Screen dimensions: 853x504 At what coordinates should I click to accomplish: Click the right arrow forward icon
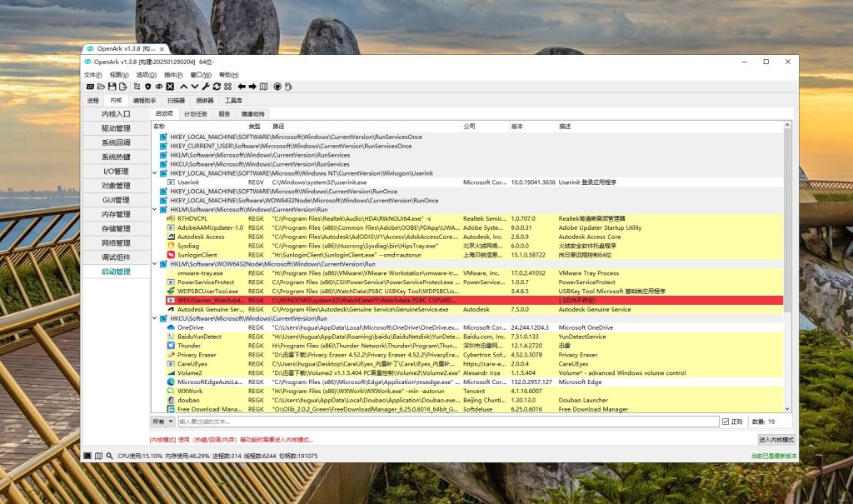(x=252, y=87)
